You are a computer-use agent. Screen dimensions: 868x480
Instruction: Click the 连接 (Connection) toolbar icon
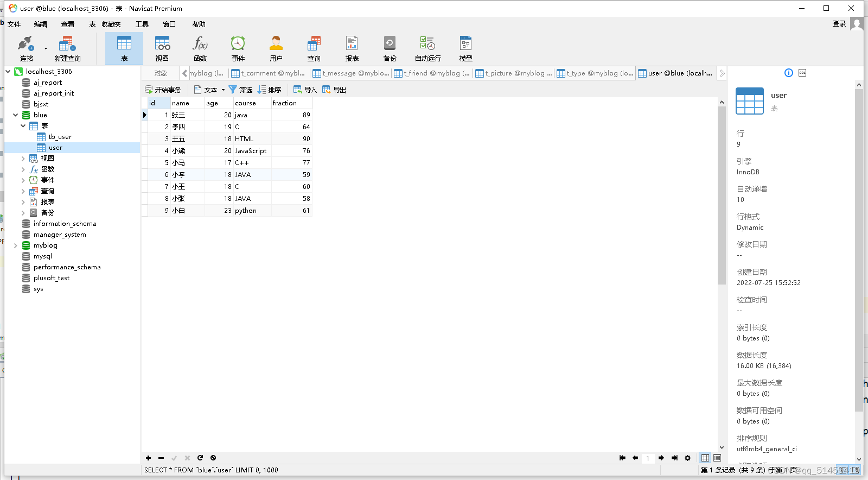click(x=26, y=48)
